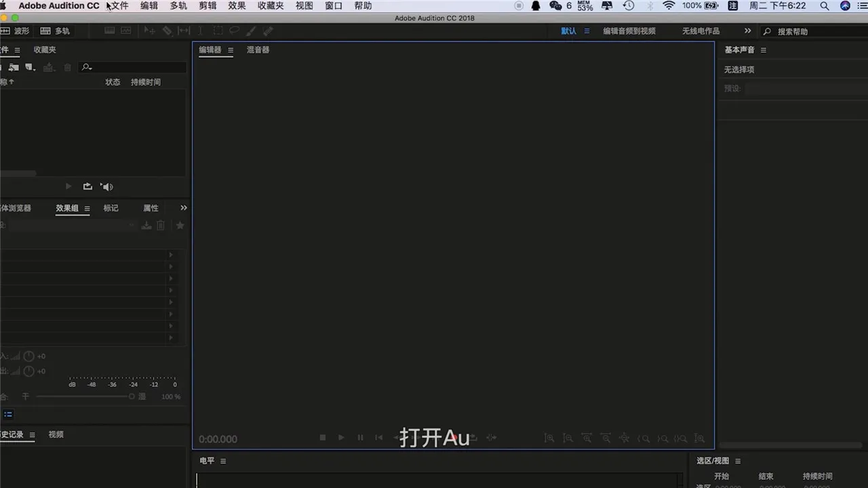This screenshot has width=868, height=488.
Task: Select the 编辑音频到视频 workspace
Action: pyautogui.click(x=629, y=31)
